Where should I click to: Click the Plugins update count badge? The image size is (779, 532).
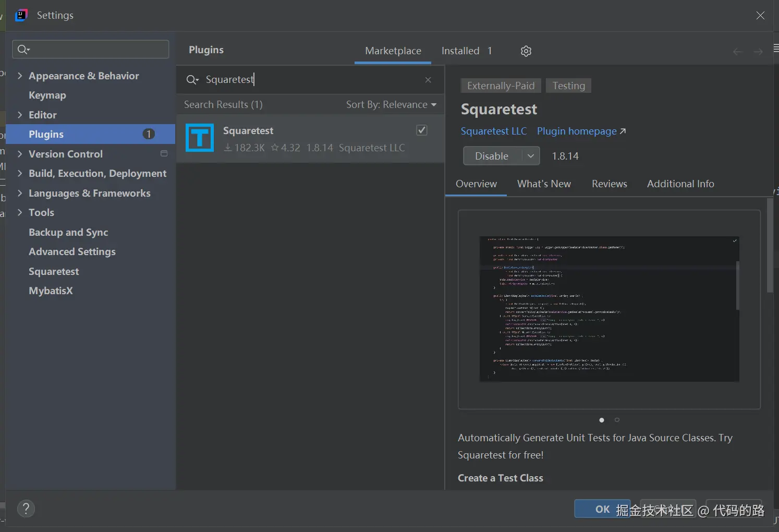coord(149,134)
